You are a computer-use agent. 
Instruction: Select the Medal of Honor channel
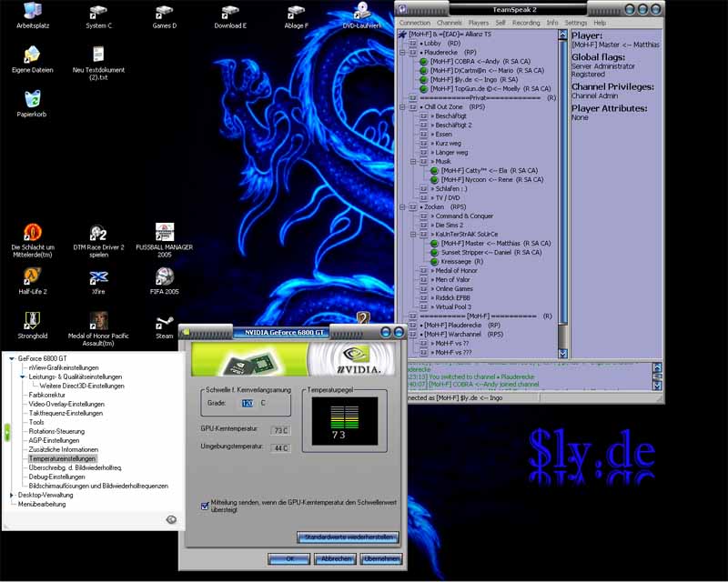(456, 271)
